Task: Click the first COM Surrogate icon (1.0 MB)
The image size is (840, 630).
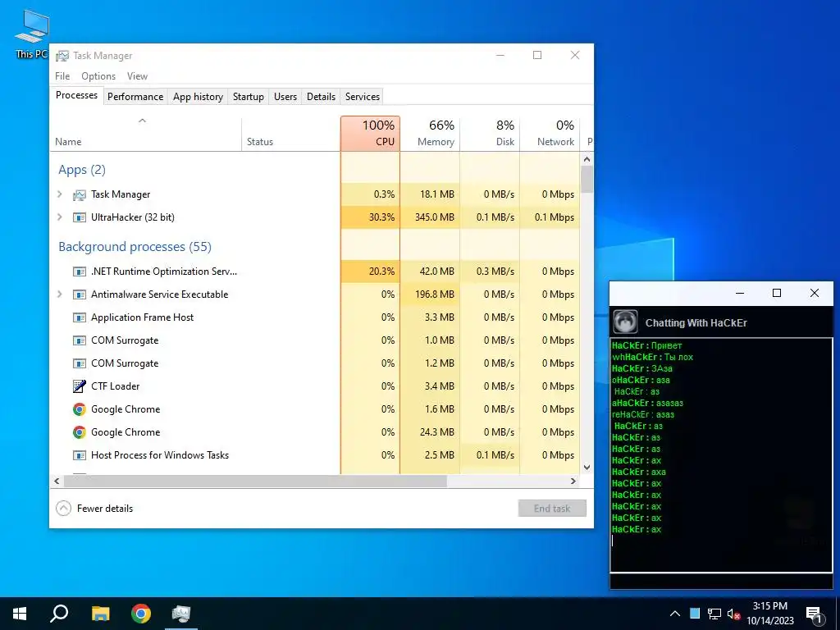Action: (80, 340)
